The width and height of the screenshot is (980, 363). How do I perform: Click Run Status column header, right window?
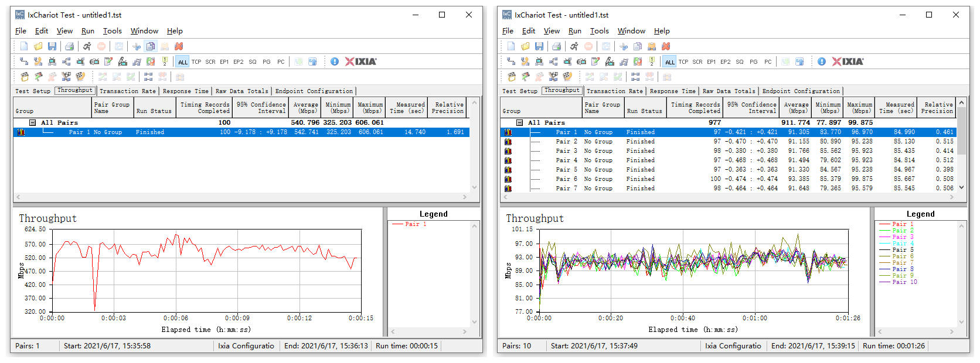point(645,107)
